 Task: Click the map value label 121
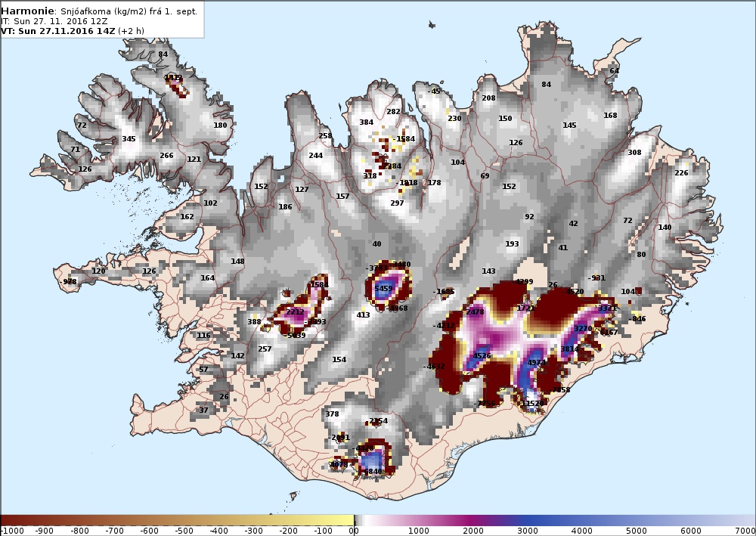coord(194,159)
